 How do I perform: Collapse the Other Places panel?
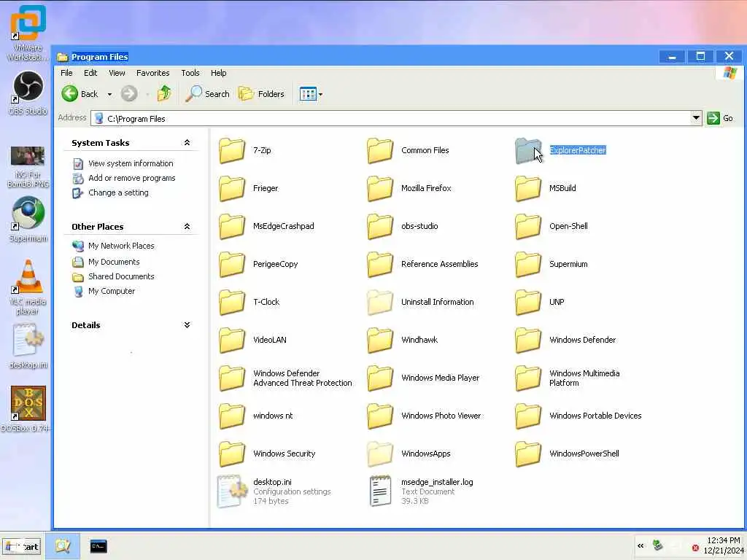(187, 226)
